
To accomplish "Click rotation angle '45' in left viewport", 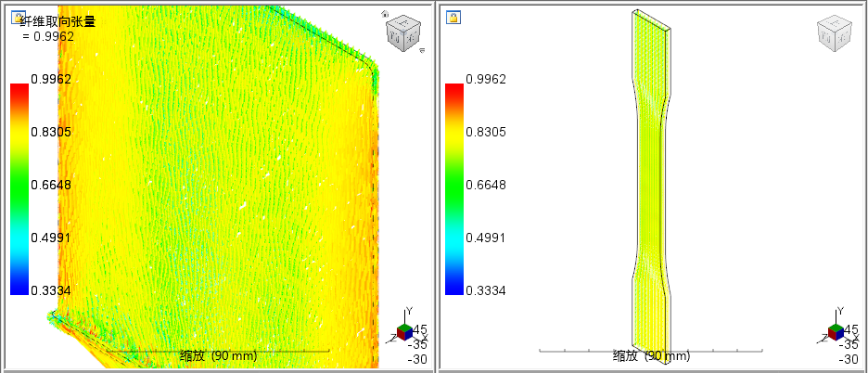I will pos(419,329).
